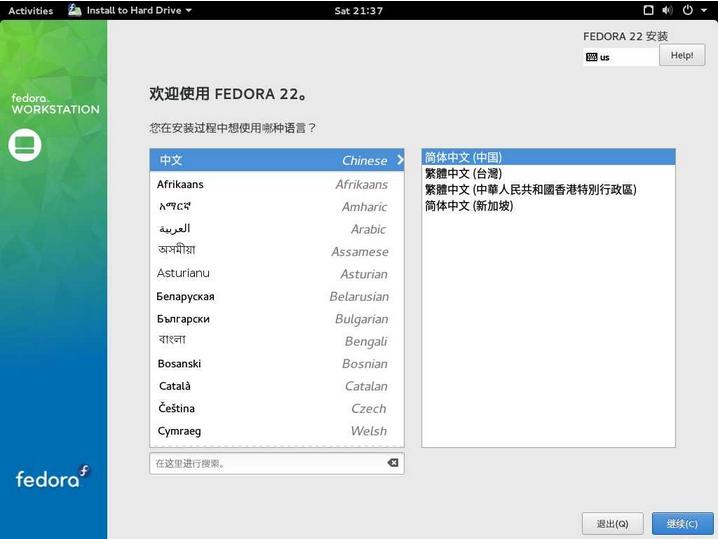Click the Fedora Workstation computer icon
The image size is (718, 539).
point(25,145)
